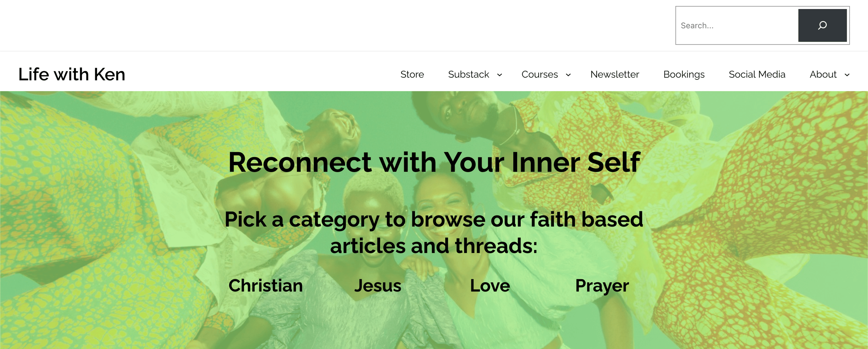
Task: Browse the Love category
Action: coord(490,285)
